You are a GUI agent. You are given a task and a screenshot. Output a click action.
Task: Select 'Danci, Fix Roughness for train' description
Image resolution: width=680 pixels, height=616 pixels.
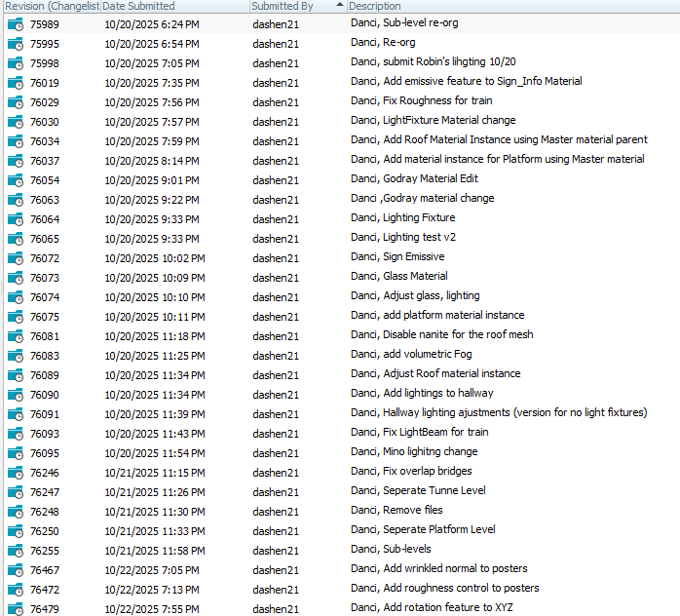click(x=422, y=101)
